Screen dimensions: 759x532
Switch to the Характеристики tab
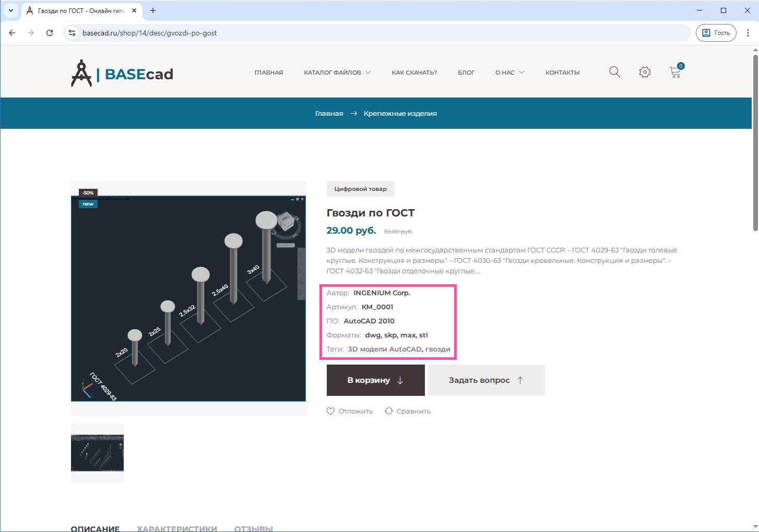coord(176,528)
